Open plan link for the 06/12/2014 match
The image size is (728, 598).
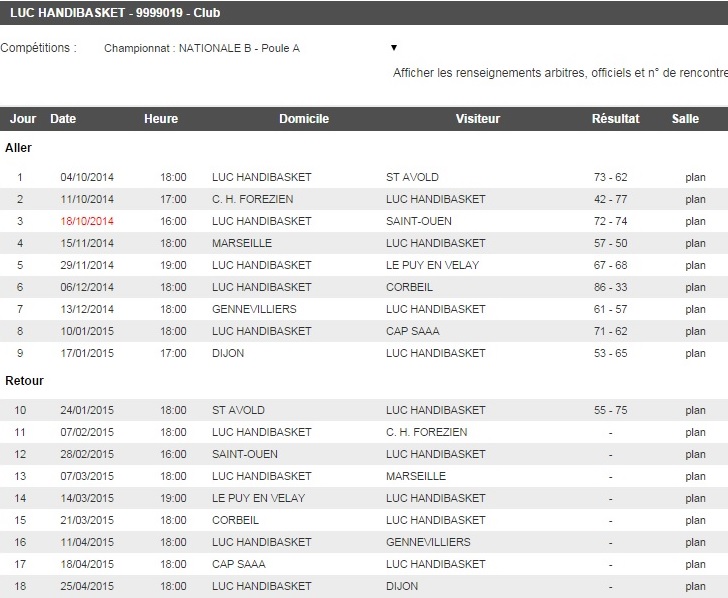pyautogui.click(x=696, y=287)
